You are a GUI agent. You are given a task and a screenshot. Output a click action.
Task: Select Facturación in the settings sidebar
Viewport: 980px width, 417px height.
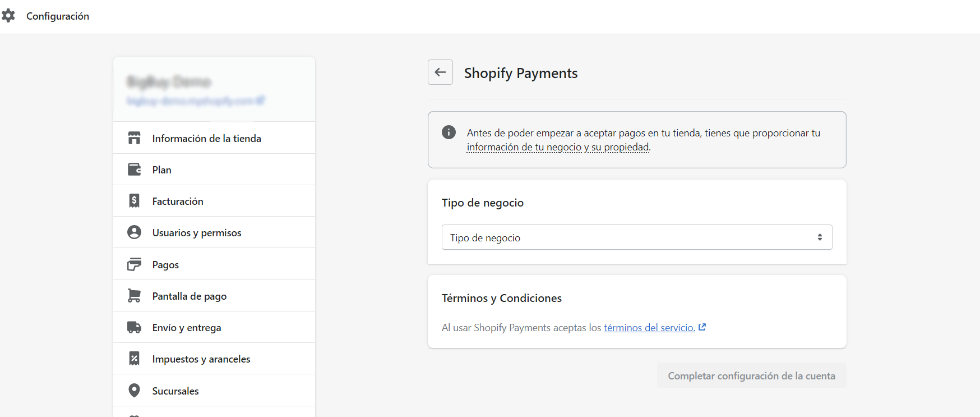click(x=178, y=201)
